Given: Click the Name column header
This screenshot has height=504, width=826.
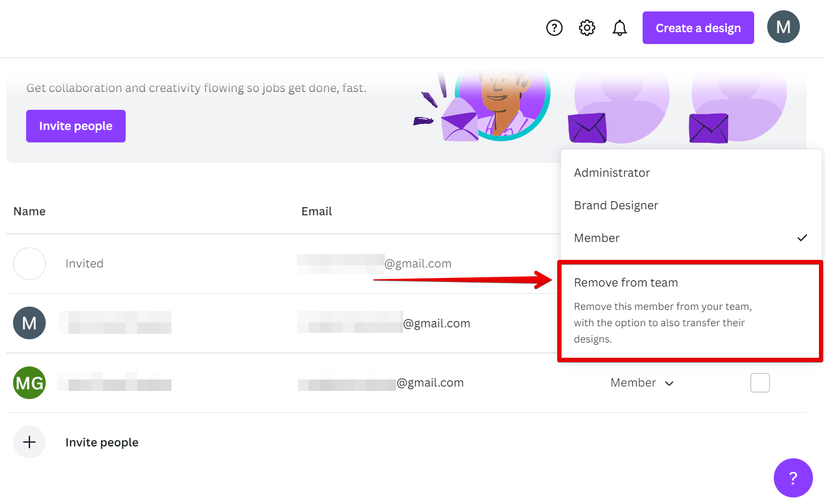Looking at the screenshot, I should click(29, 211).
